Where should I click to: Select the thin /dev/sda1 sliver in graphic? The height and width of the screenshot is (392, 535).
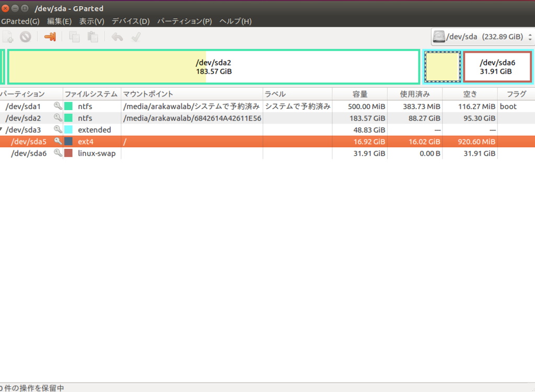(3, 67)
